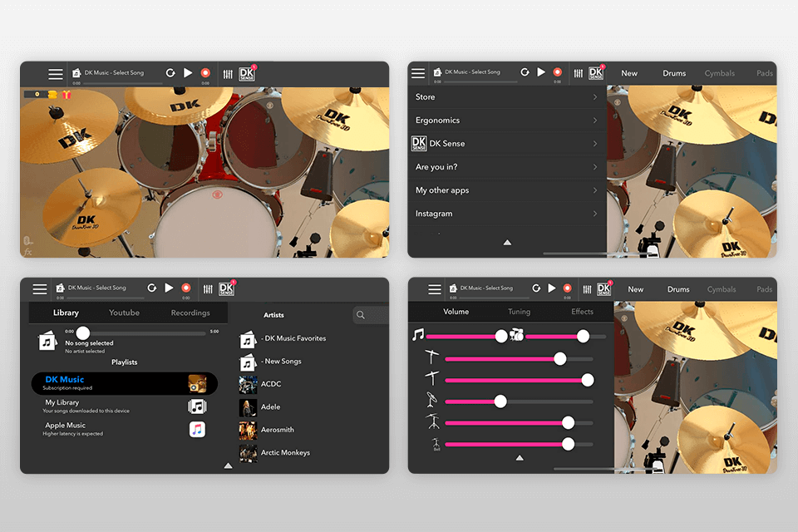Click the tilted cymbal stand icon
The height and width of the screenshot is (532, 798).
(431, 400)
